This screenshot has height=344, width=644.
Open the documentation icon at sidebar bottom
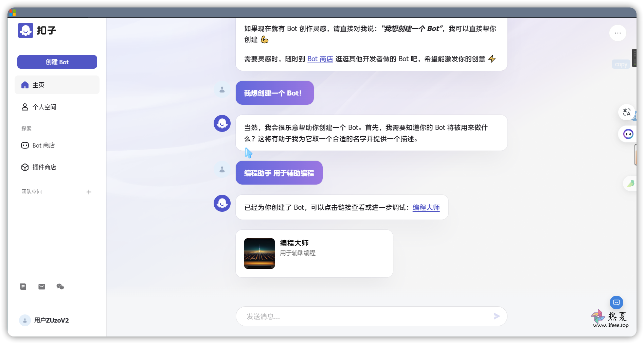[x=23, y=287]
